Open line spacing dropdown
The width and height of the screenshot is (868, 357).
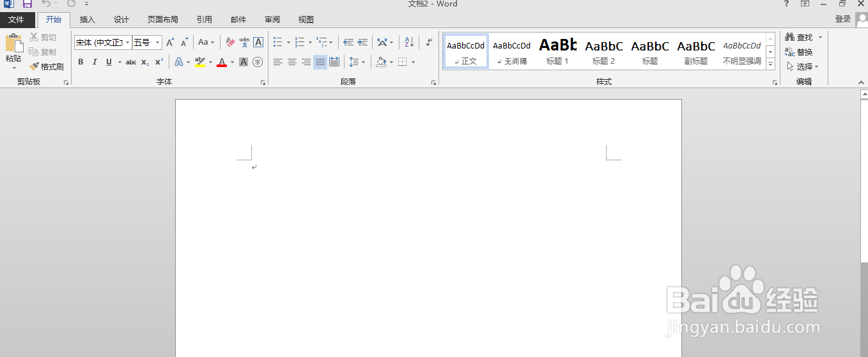pyautogui.click(x=357, y=62)
